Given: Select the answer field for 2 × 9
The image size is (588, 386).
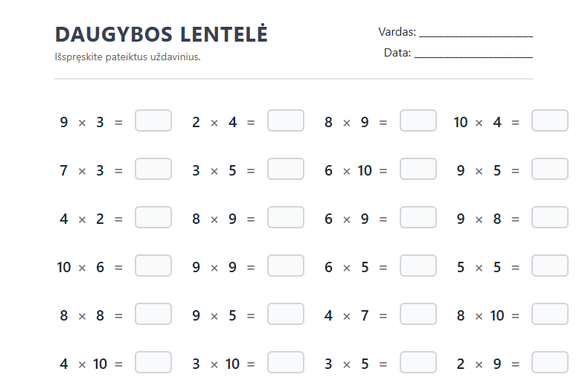Looking at the screenshot, I should (550, 363).
